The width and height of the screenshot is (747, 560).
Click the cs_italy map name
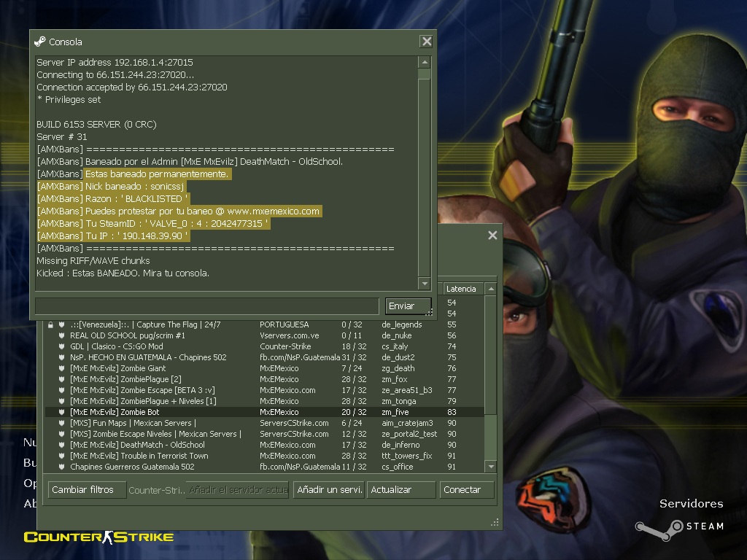click(395, 346)
